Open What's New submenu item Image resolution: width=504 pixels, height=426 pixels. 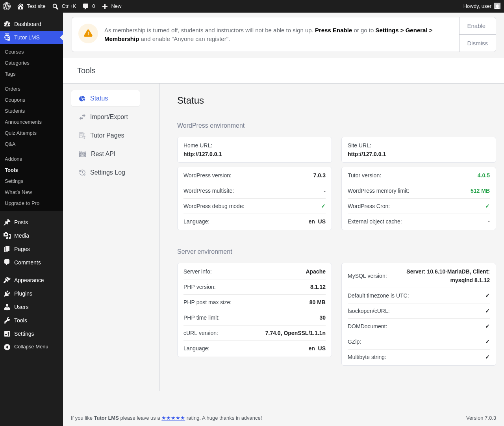point(18,192)
